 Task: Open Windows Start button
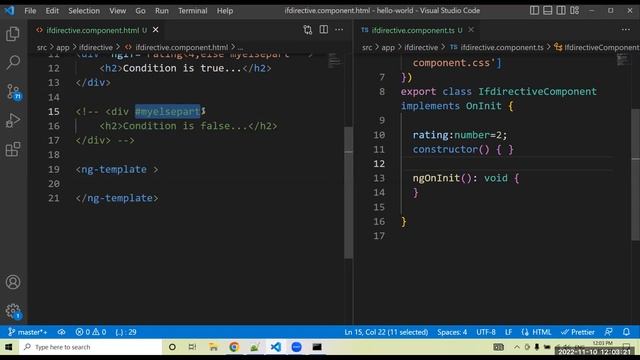(x=9, y=347)
